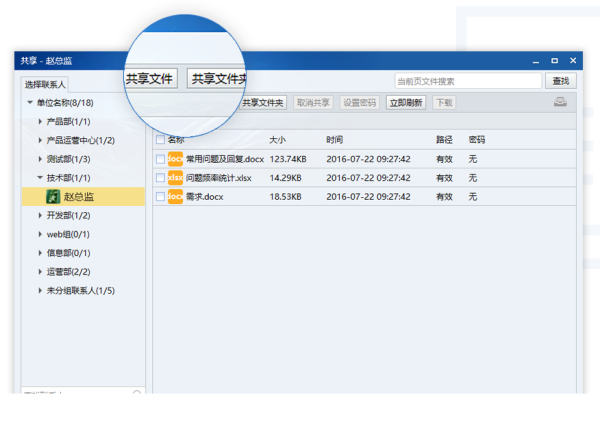Tick the select-all checkbox beside 名称 header
The height and width of the screenshot is (423, 600).
click(160, 140)
